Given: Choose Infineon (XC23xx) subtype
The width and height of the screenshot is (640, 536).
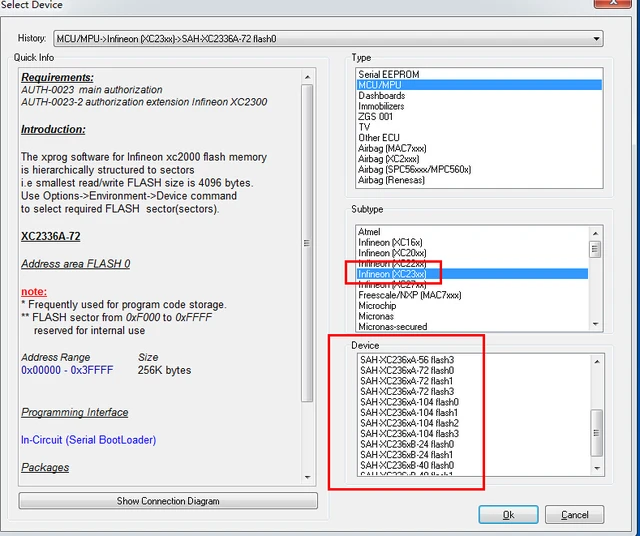Looking at the screenshot, I should click(472, 274).
